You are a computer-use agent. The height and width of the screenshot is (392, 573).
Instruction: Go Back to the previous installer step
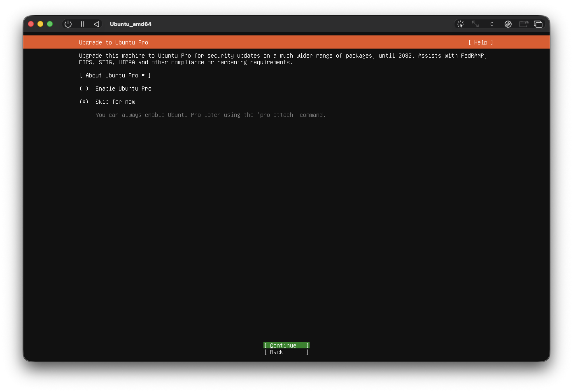coord(286,352)
